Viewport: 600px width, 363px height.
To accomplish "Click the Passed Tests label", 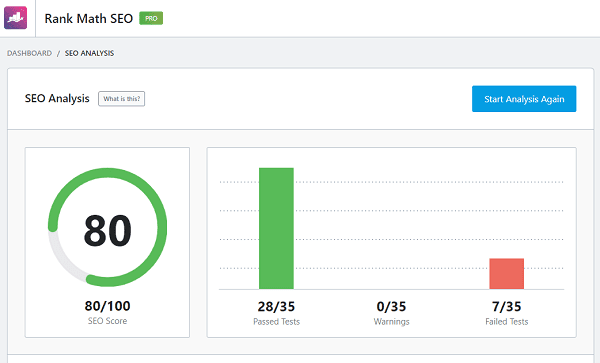I will [x=276, y=322].
